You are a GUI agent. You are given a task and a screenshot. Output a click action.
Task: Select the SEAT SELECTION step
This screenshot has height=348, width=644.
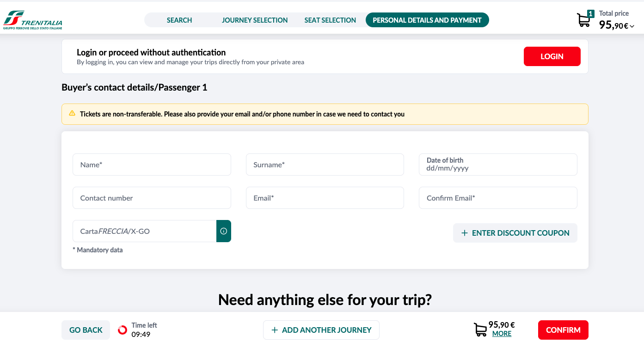[330, 20]
